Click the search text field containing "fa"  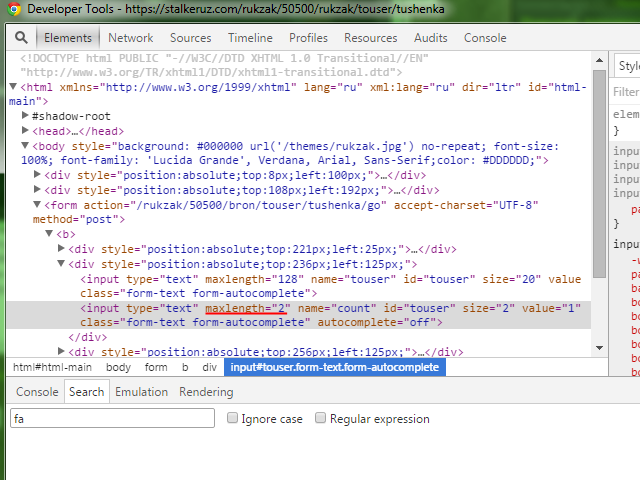tap(110, 419)
